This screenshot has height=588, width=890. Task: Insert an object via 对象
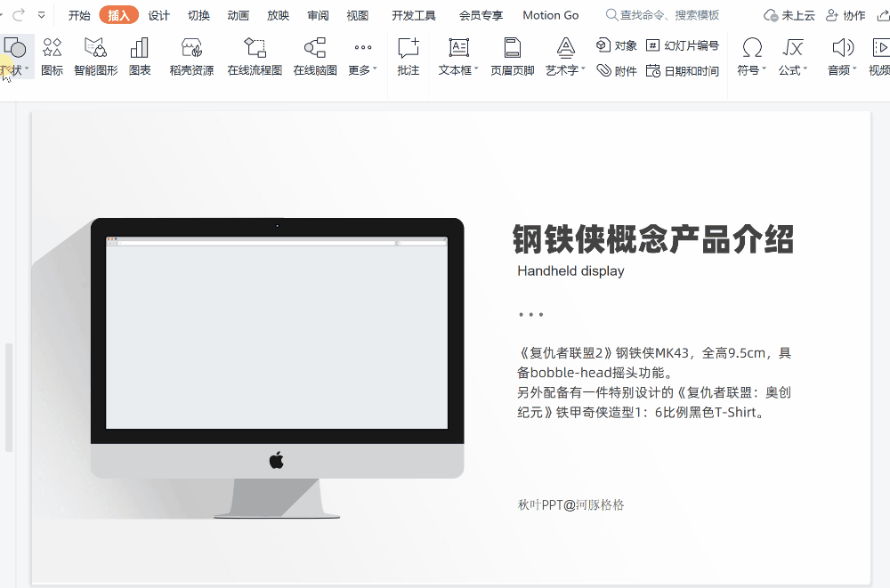pos(617,45)
